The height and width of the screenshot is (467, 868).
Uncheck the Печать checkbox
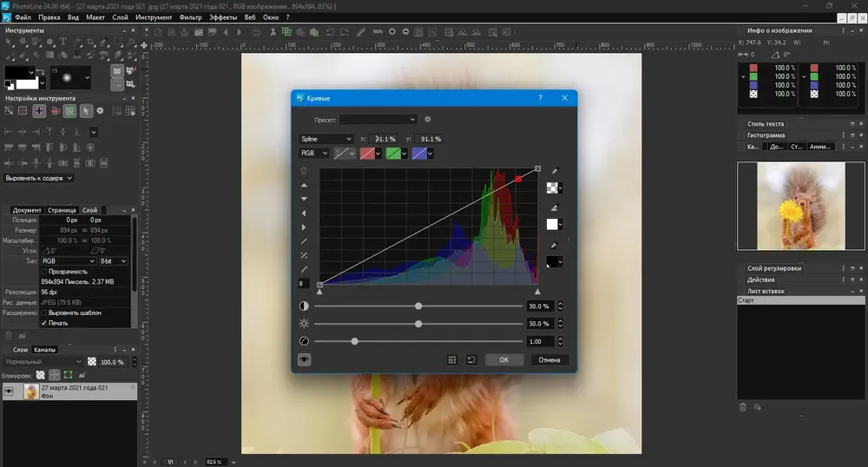click(44, 323)
